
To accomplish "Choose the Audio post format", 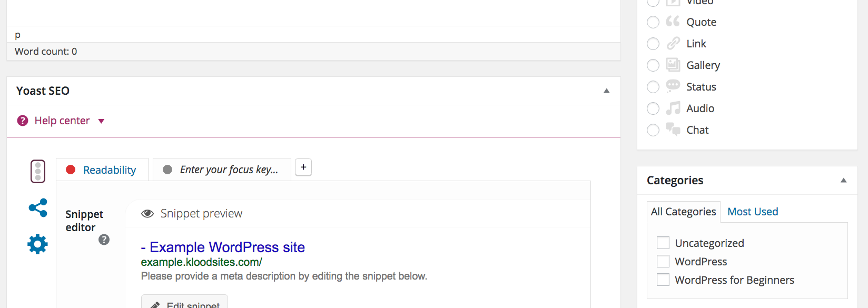I will [x=653, y=108].
